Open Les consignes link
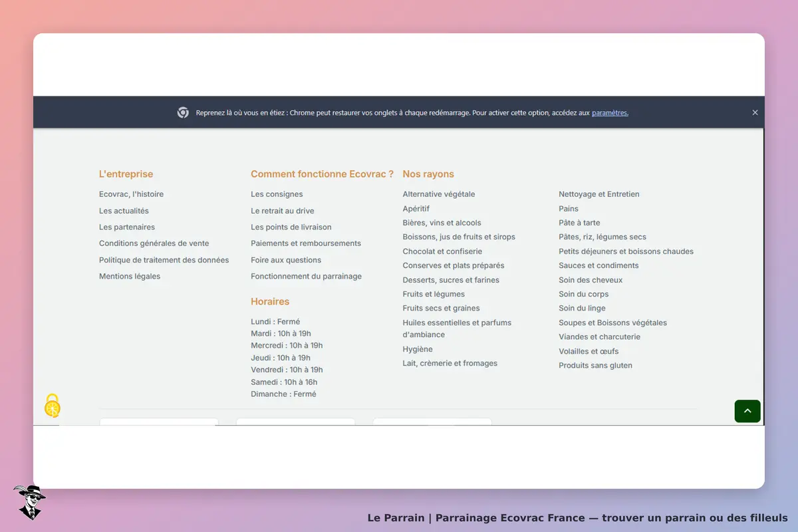This screenshot has width=798, height=532. click(277, 194)
